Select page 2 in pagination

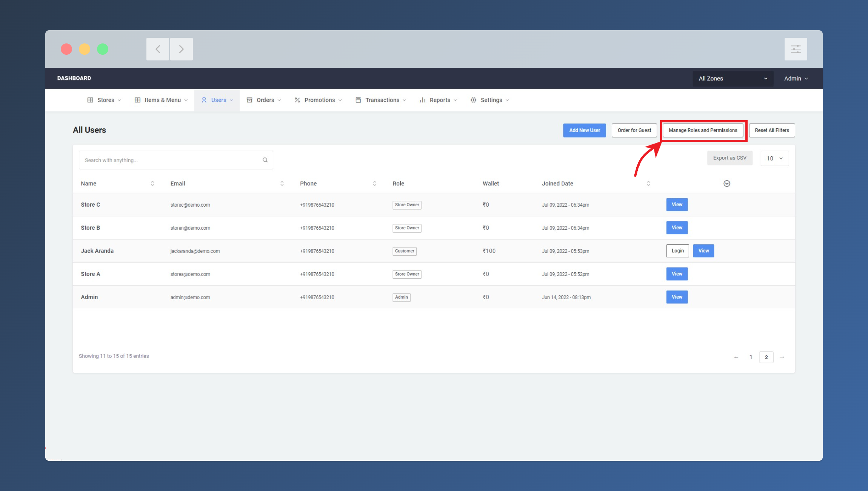click(766, 357)
